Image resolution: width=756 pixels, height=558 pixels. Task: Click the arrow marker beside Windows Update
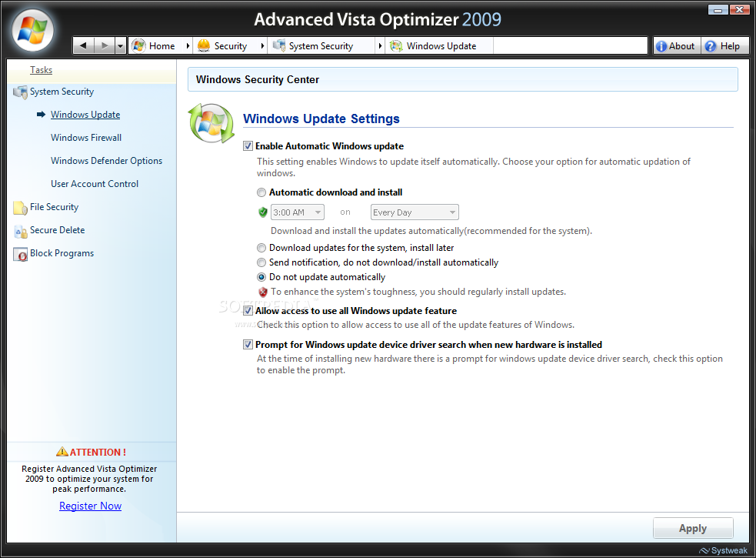click(42, 115)
